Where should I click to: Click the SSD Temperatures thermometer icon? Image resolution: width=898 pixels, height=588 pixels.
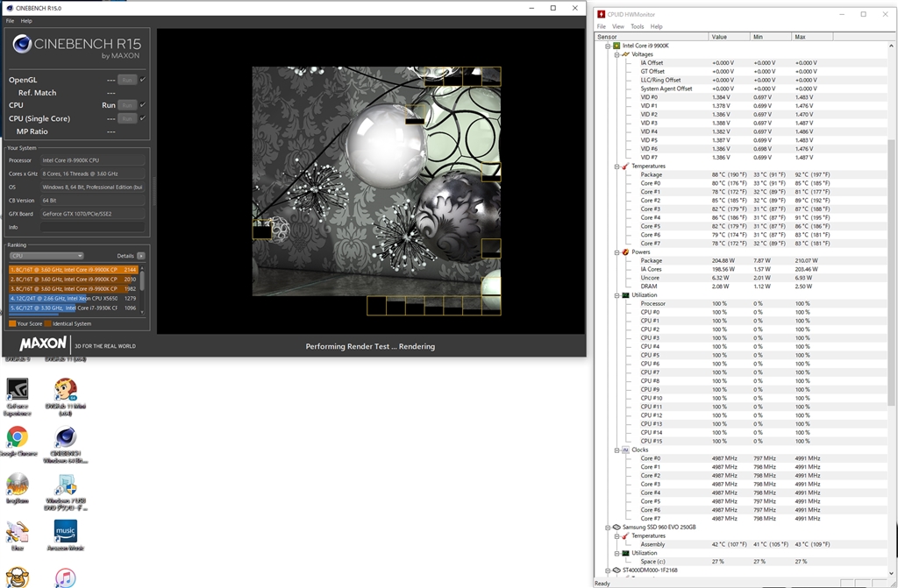pyautogui.click(x=625, y=536)
